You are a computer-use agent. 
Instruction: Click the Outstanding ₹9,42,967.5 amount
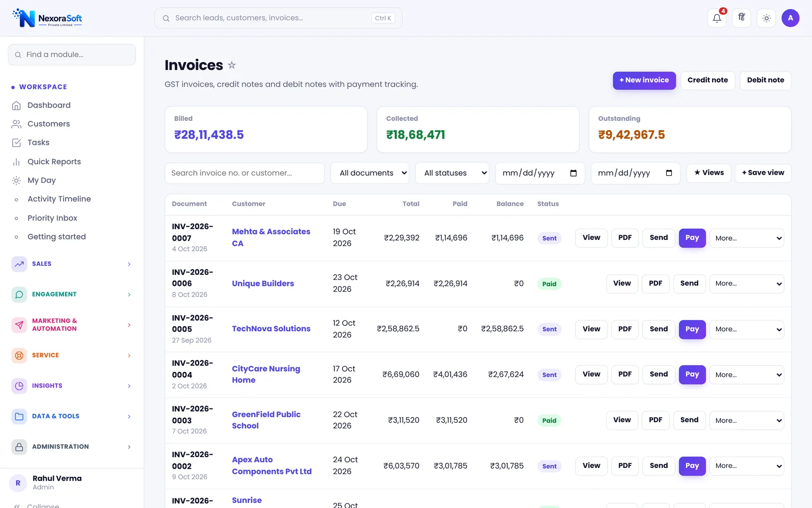[631, 135]
